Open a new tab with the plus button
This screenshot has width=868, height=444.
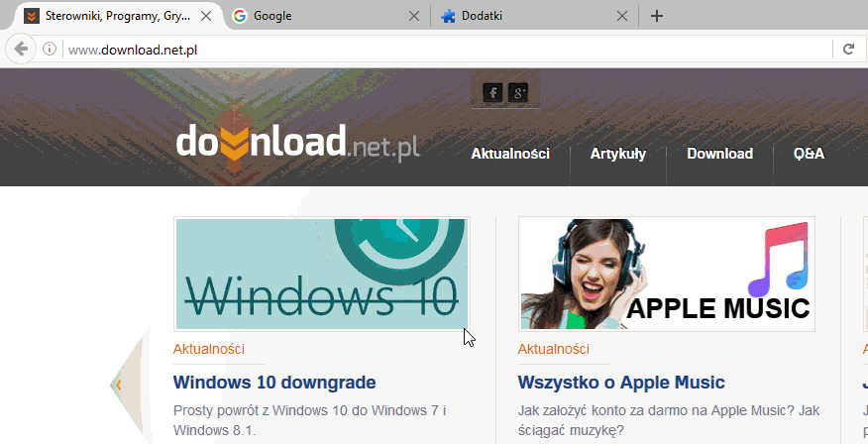[657, 16]
